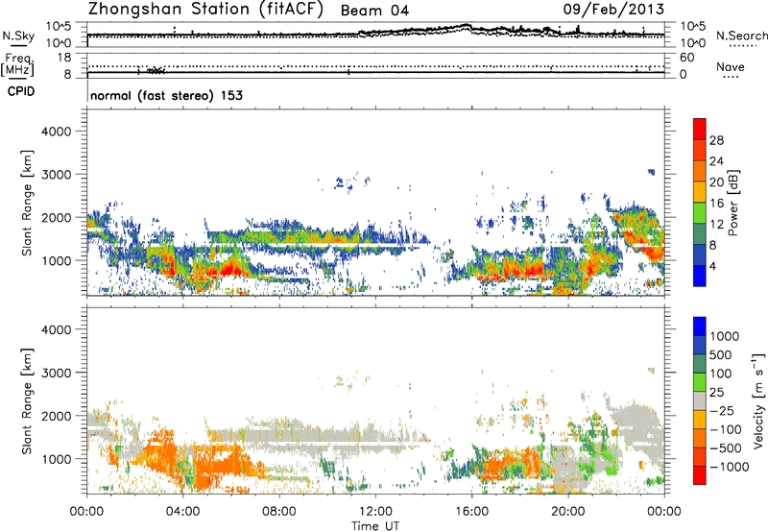This screenshot has width=768, height=532.
Task: Click the noise trace peak near 16:00
Action: 466,26
